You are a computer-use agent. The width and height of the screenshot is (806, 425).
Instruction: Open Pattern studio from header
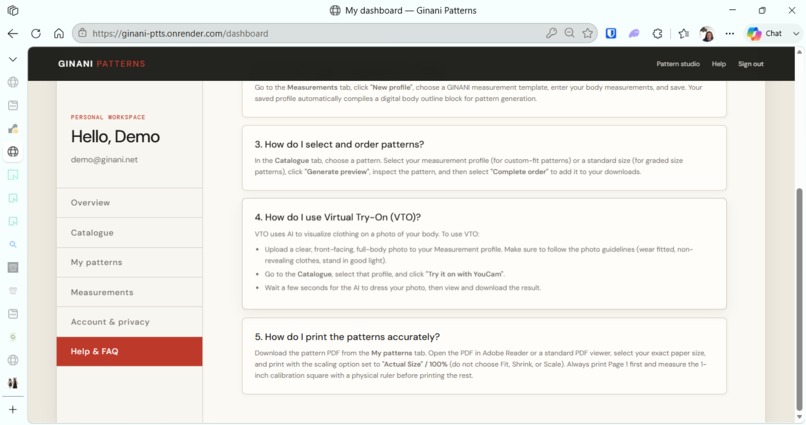[x=677, y=64]
